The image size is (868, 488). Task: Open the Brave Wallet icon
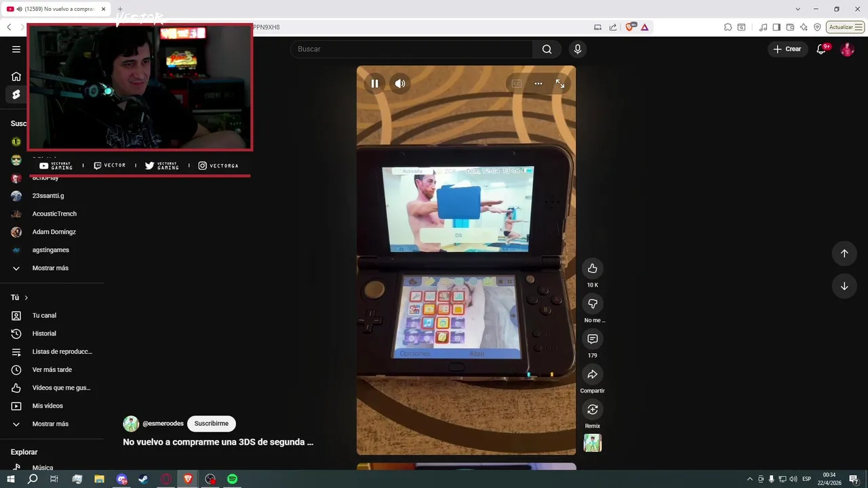coord(790,27)
